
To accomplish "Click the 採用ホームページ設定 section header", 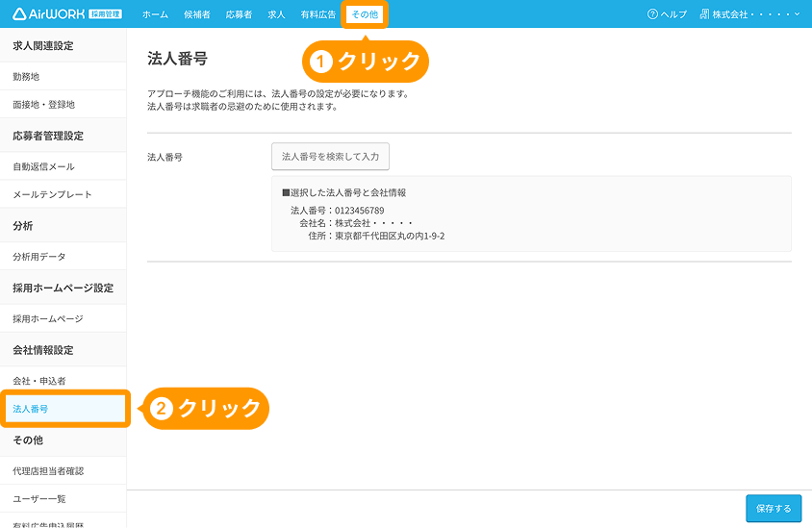I will [63, 288].
